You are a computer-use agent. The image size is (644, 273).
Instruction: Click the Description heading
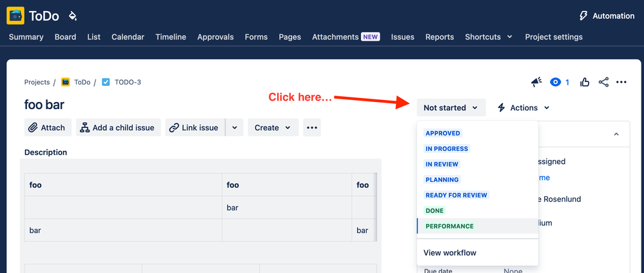46,152
